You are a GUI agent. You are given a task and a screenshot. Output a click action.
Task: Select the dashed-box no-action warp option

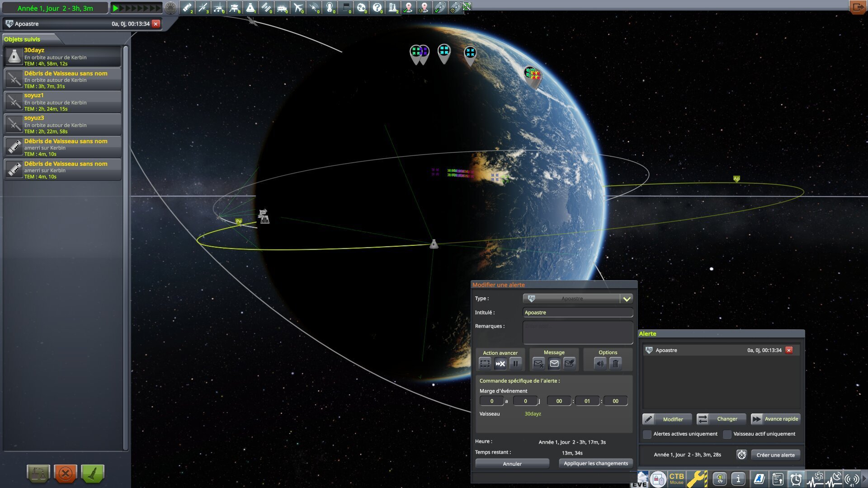point(485,363)
